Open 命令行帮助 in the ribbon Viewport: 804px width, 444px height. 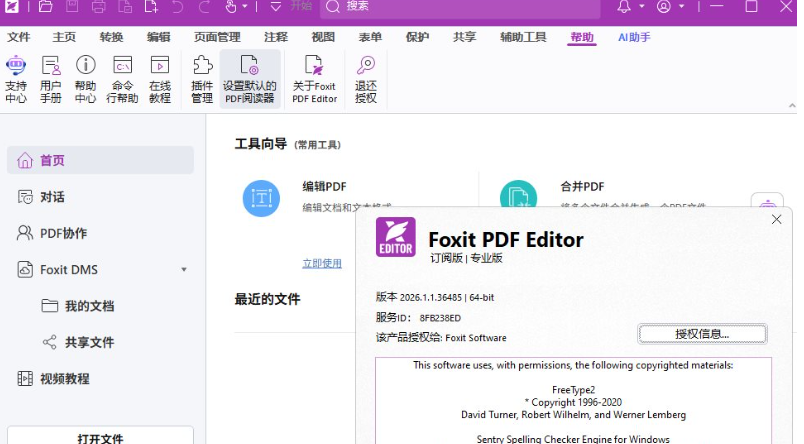tap(122, 79)
